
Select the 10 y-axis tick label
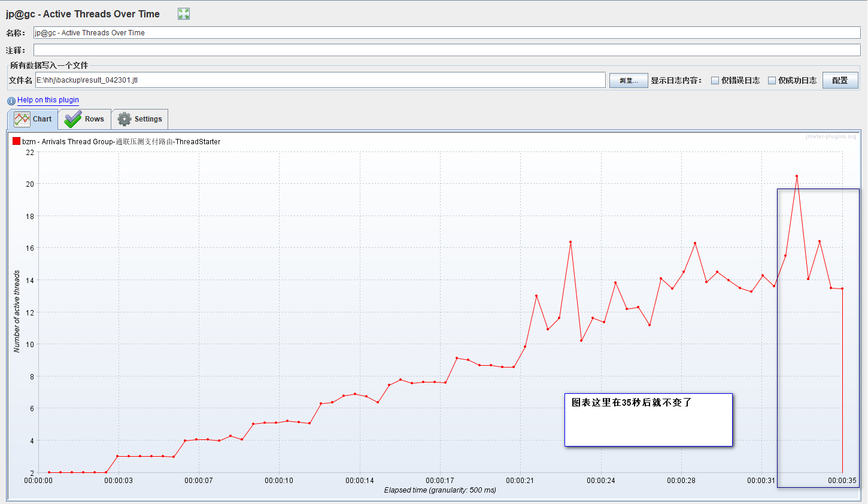pyautogui.click(x=30, y=345)
